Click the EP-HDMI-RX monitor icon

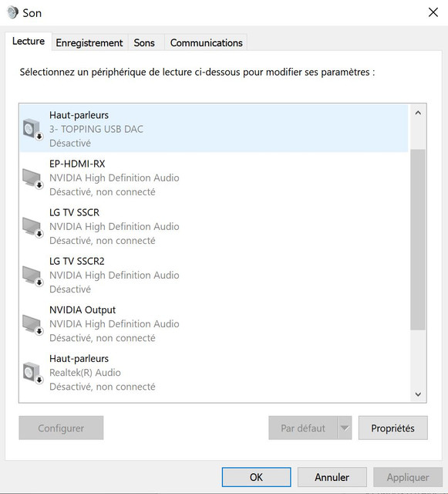tap(32, 178)
